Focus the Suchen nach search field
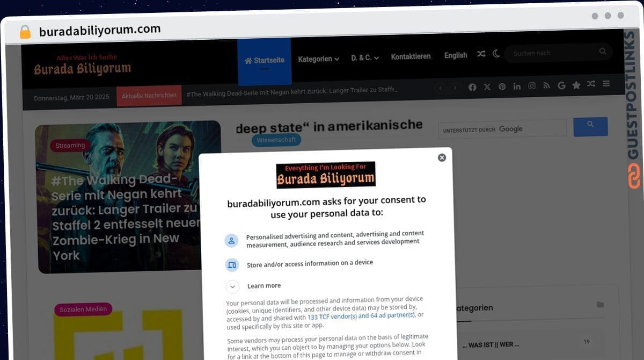644x360 pixels. coord(553,53)
